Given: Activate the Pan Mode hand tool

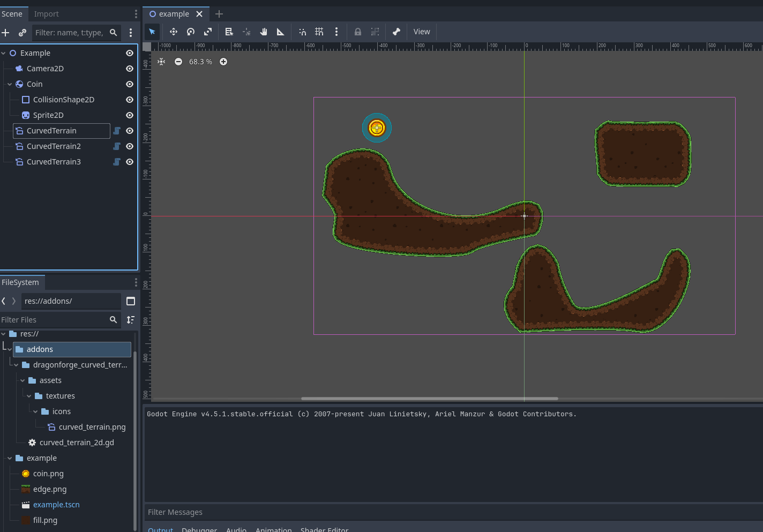Looking at the screenshot, I should pyautogui.click(x=264, y=32).
